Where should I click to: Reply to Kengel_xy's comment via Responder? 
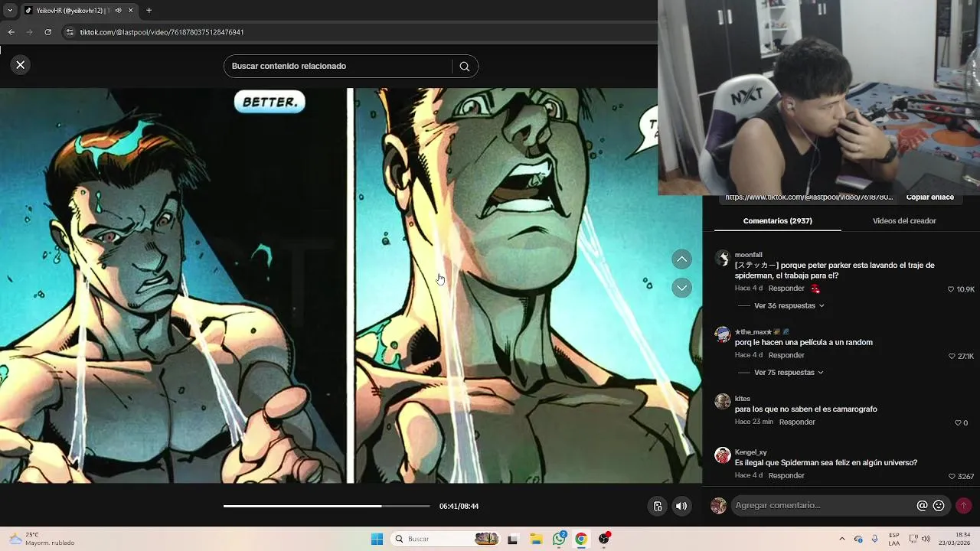point(786,476)
